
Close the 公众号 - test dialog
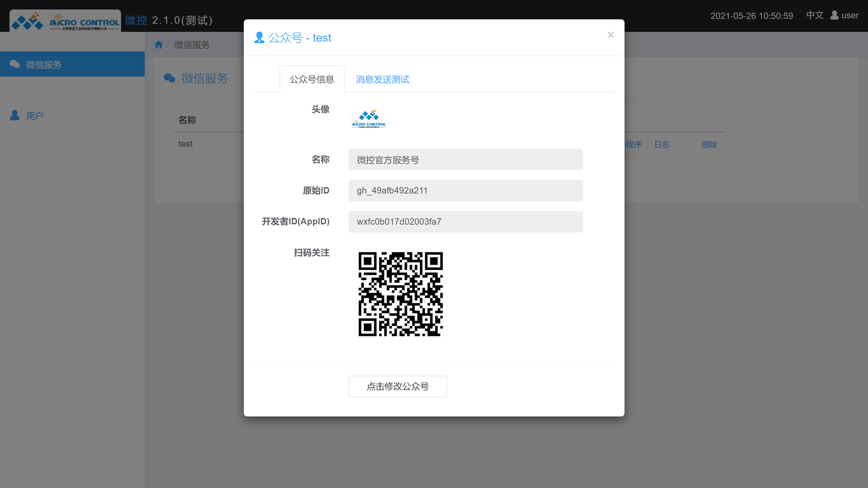[x=610, y=35]
